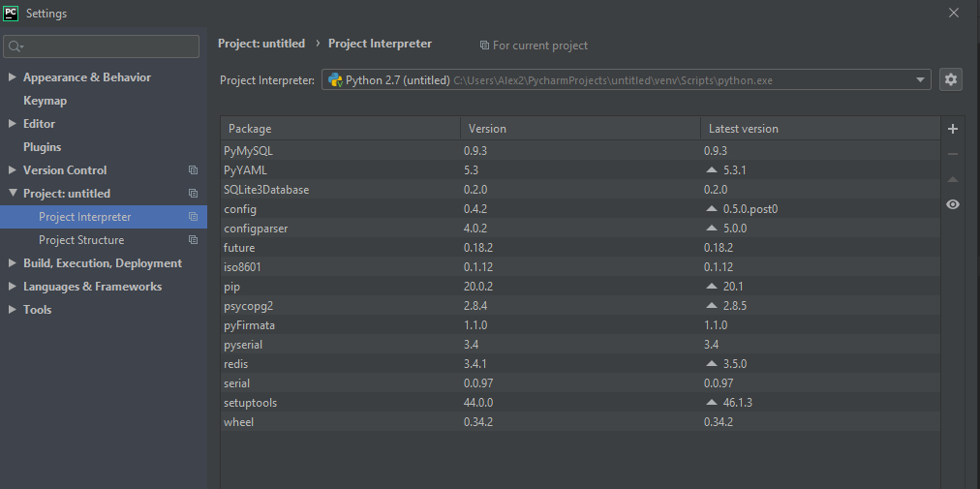This screenshot has height=489, width=980.
Task: Click the upgrade arrow next to psycopg2 2.8.5
Action: click(711, 306)
